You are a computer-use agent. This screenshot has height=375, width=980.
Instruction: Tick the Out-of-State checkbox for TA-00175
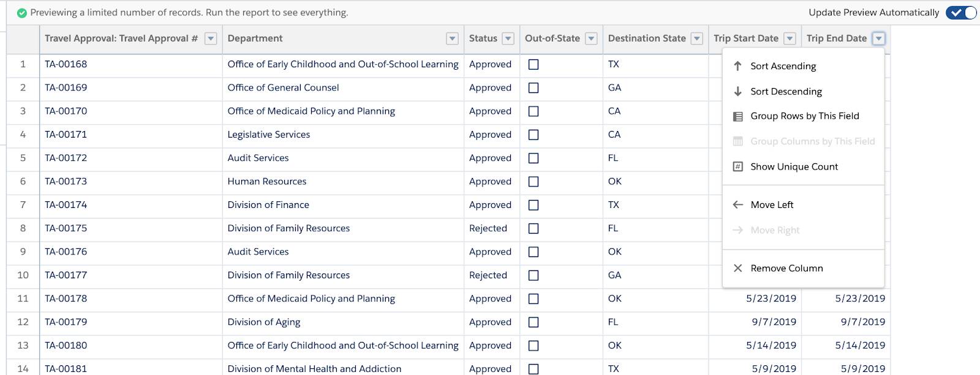[533, 229]
